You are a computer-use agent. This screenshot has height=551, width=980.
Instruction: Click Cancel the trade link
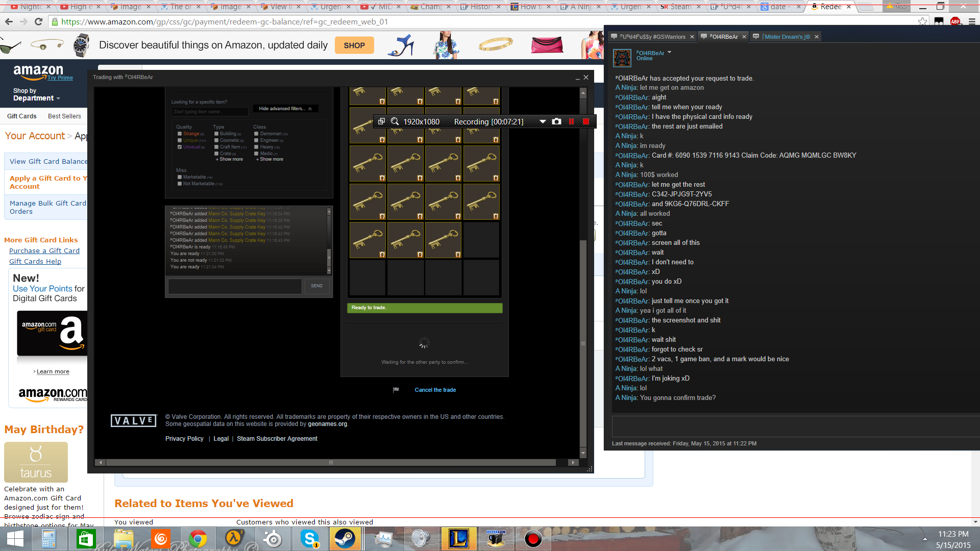coord(435,390)
